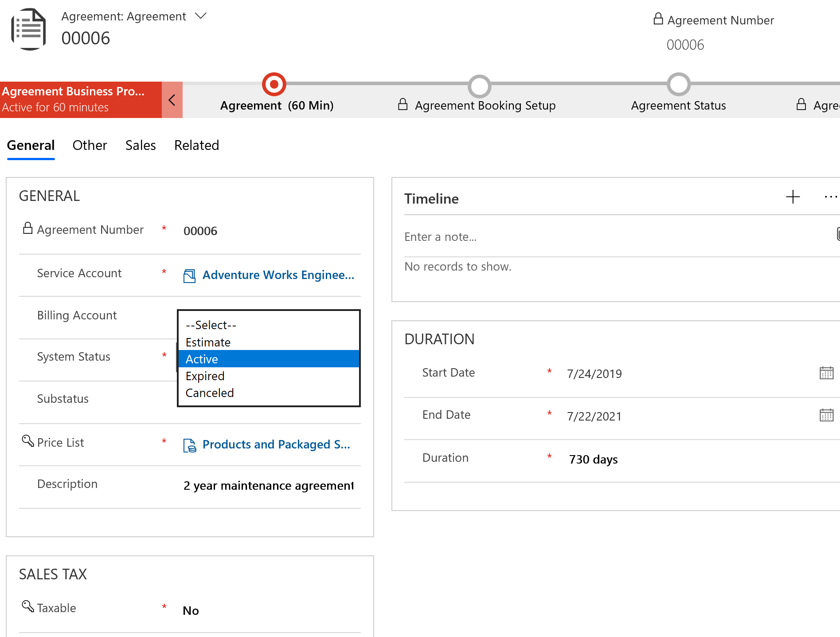
Task: Click the Start Date value 7/24/2019
Action: tap(594, 374)
